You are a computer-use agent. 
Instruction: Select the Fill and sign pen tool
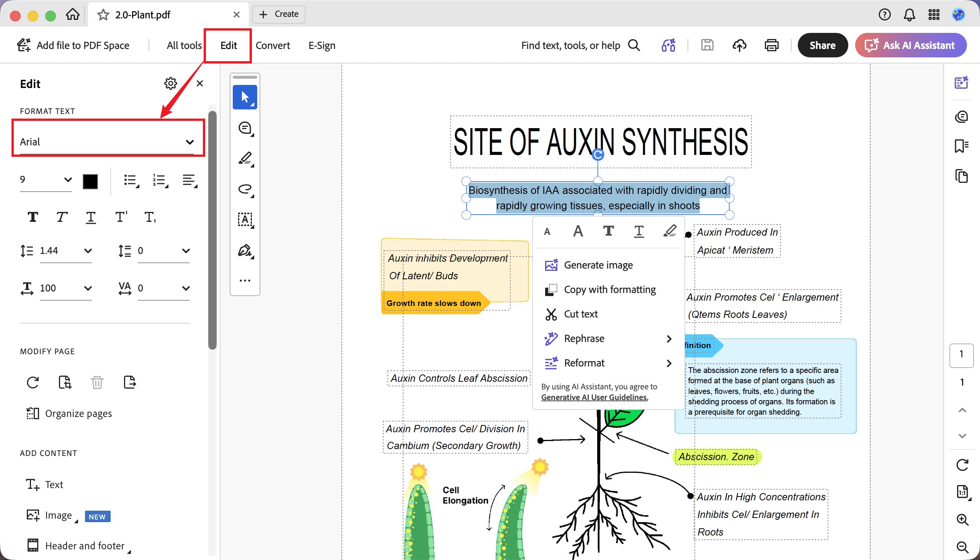245,251
